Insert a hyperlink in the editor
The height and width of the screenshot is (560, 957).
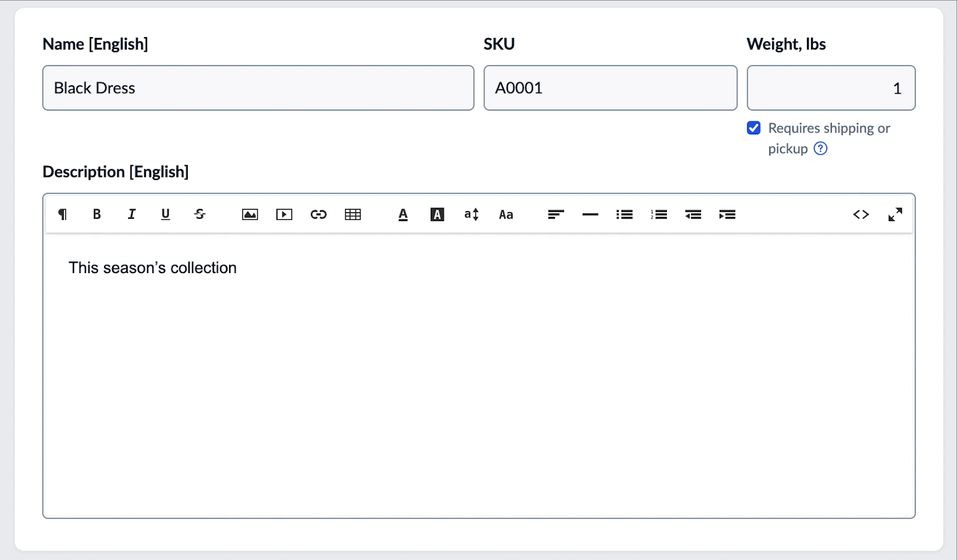pos(318,215)
